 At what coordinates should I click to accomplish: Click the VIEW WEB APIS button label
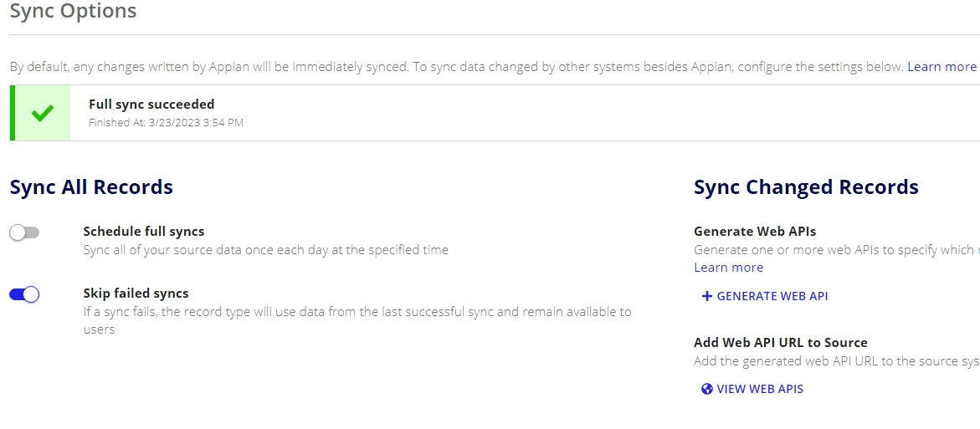[760, 389]
